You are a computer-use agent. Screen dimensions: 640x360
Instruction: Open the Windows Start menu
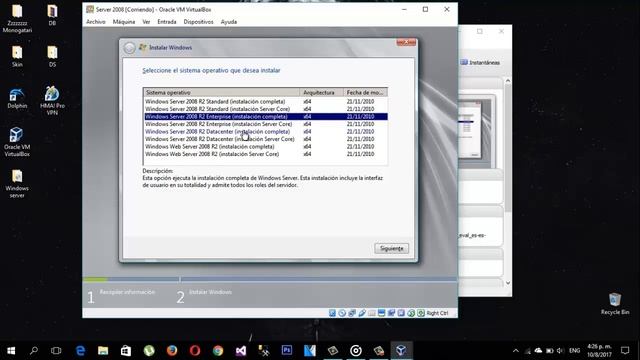11,351
